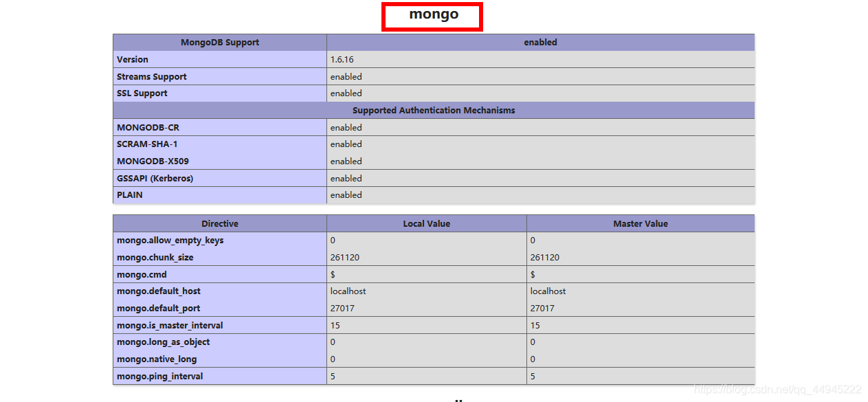Click local value $ for mongo.cmd

click(333, 275)
